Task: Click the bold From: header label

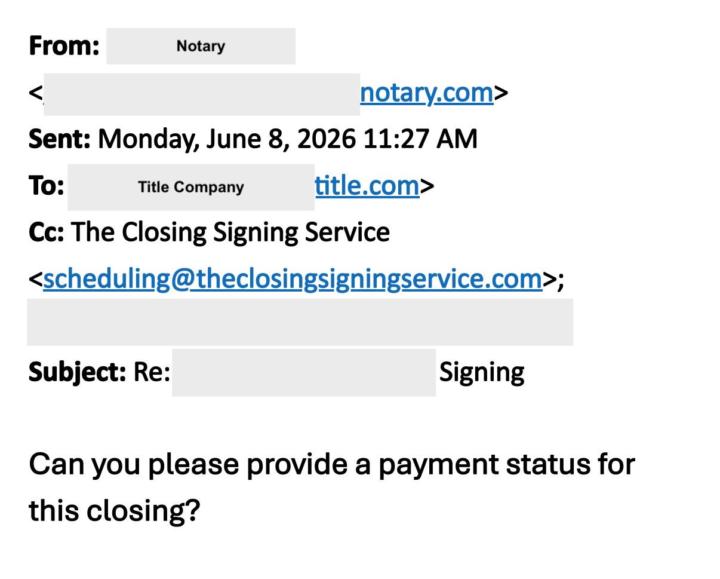Action: click(64, 46)
